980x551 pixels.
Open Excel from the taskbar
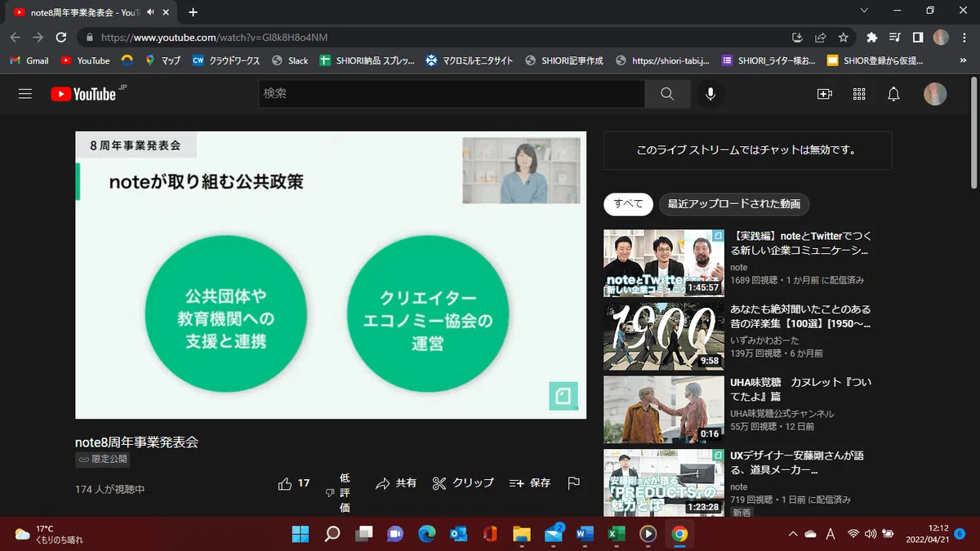coord(617,534)
